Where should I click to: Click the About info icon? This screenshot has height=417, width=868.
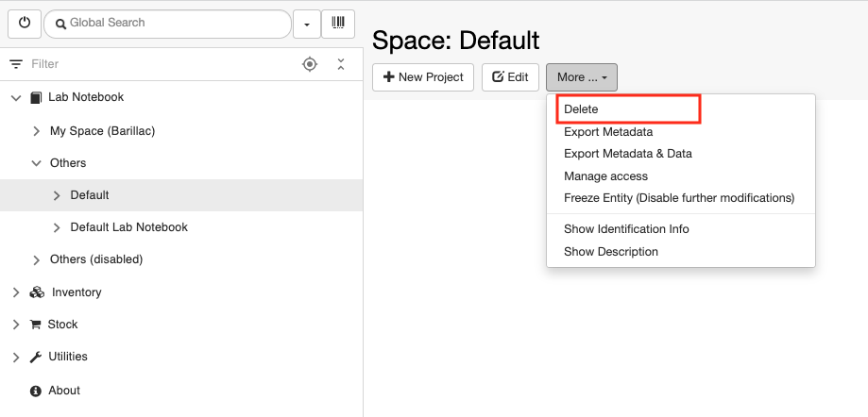pyautogui.click(x=36, y=391)
